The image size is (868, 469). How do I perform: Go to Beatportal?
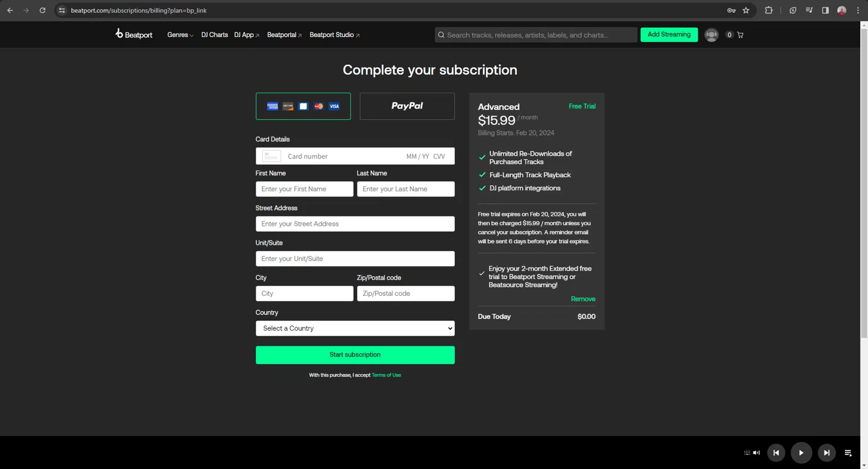coord(285,35)
